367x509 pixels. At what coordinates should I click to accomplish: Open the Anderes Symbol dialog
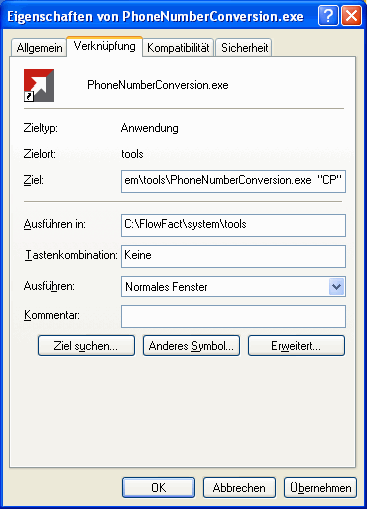[191, 346]
